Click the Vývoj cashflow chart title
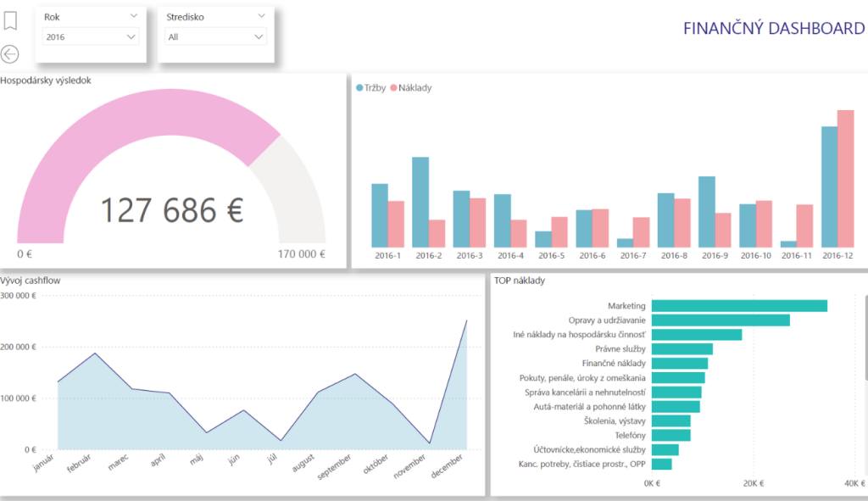Screen dimensions: 868x501 point(31,280)
